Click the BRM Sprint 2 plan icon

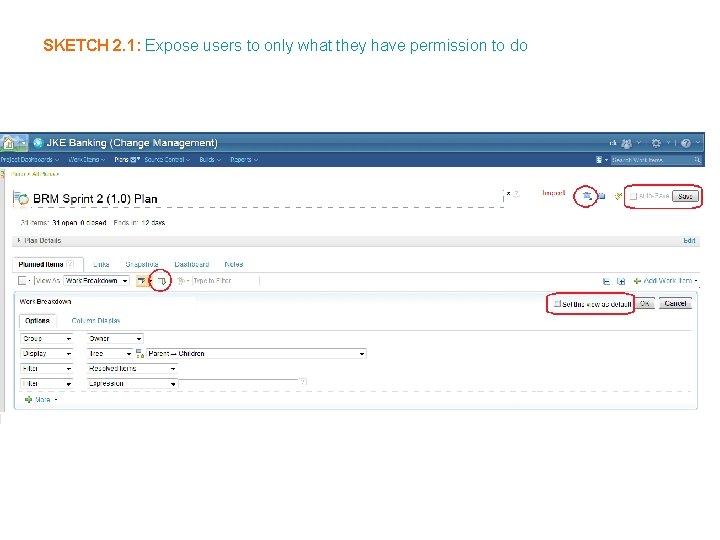[21, 198]
